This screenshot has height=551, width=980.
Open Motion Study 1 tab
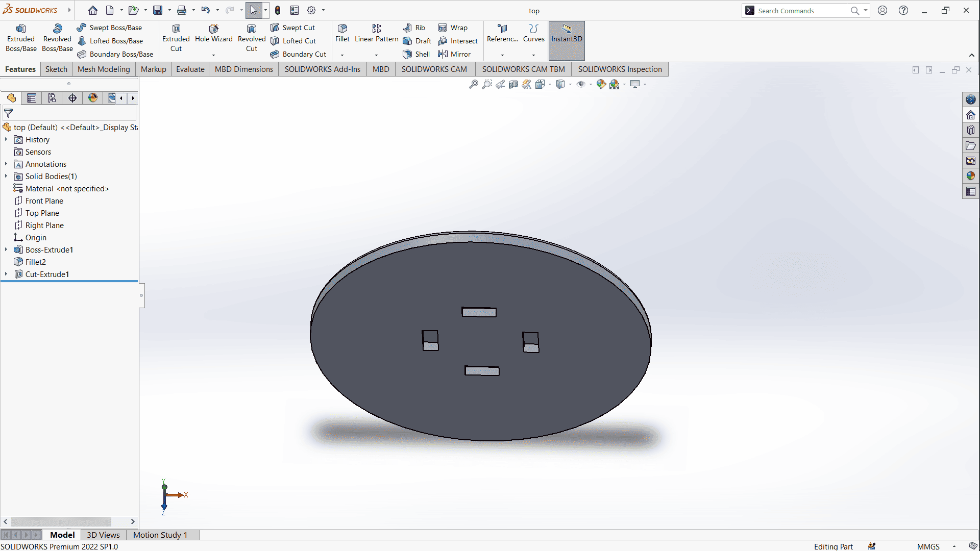pos(160,535)
